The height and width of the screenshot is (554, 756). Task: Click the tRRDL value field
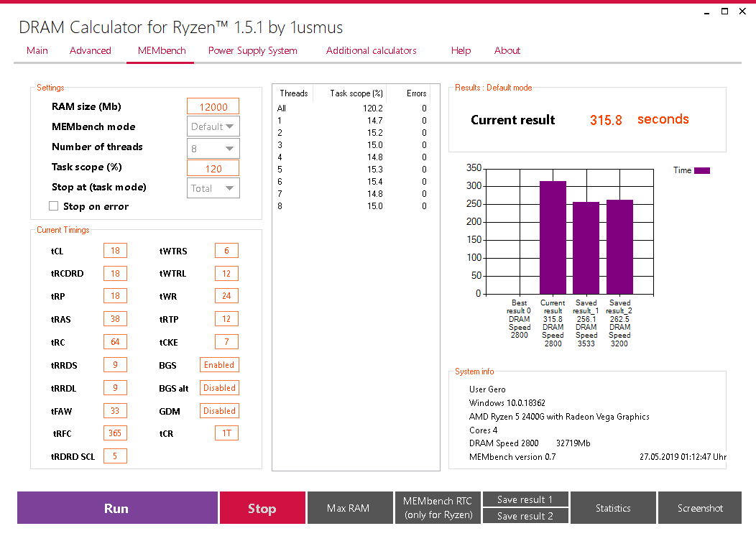[x=115, y=387]
